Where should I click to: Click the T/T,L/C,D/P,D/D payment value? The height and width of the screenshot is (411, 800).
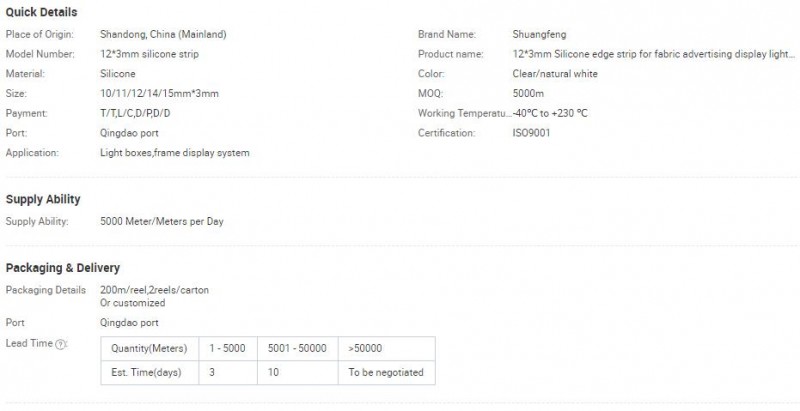136,113
